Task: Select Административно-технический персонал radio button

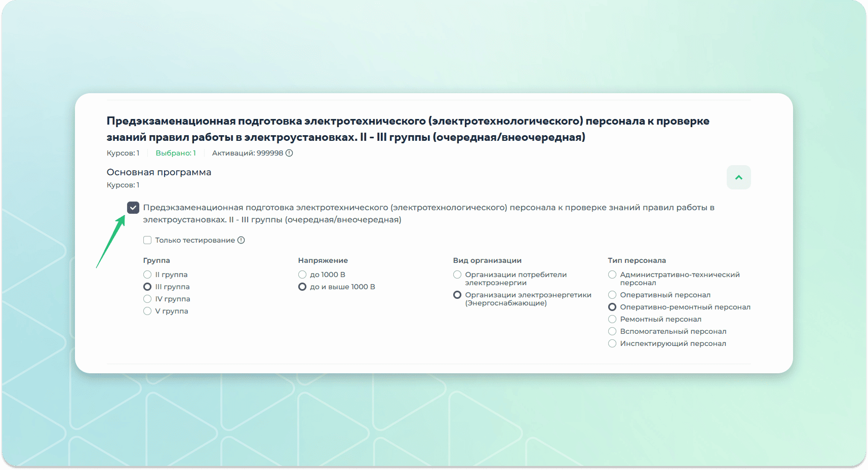Action: pyautogui.click(x=612, y=275)
